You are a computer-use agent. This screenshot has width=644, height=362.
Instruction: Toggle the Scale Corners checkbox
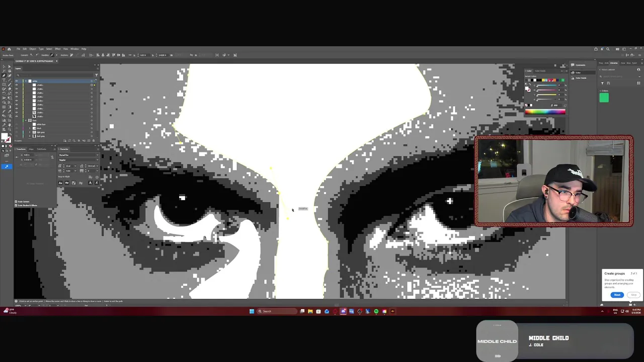point(16,202)
